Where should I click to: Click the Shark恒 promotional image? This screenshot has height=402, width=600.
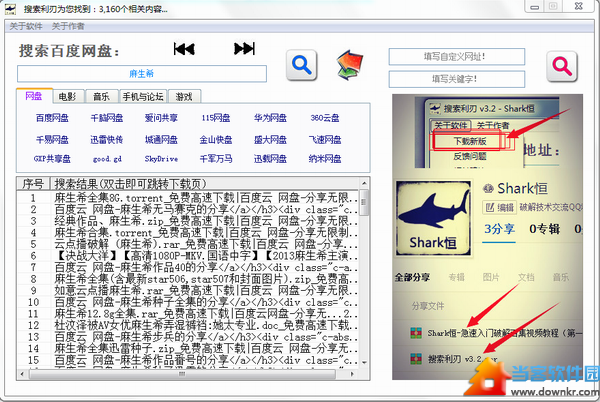(487, 237)
